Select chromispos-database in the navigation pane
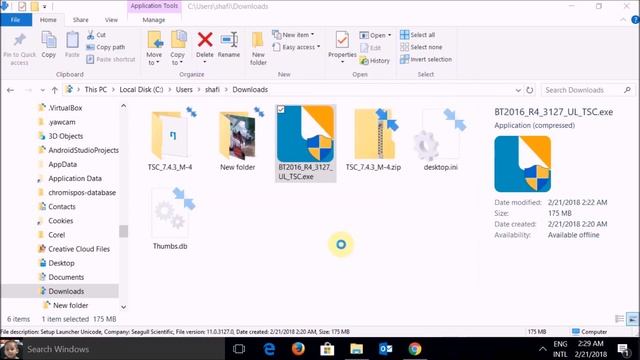 click(x=82, y=193)
